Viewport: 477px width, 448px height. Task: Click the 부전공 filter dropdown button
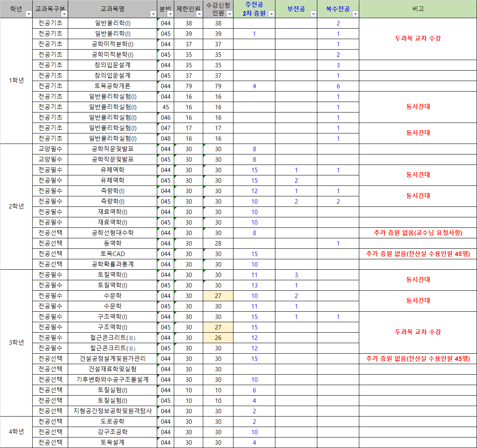[313, 14]
